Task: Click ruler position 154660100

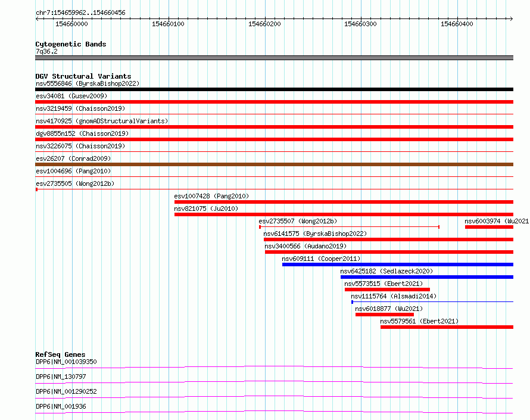Action: pos(168,24)
